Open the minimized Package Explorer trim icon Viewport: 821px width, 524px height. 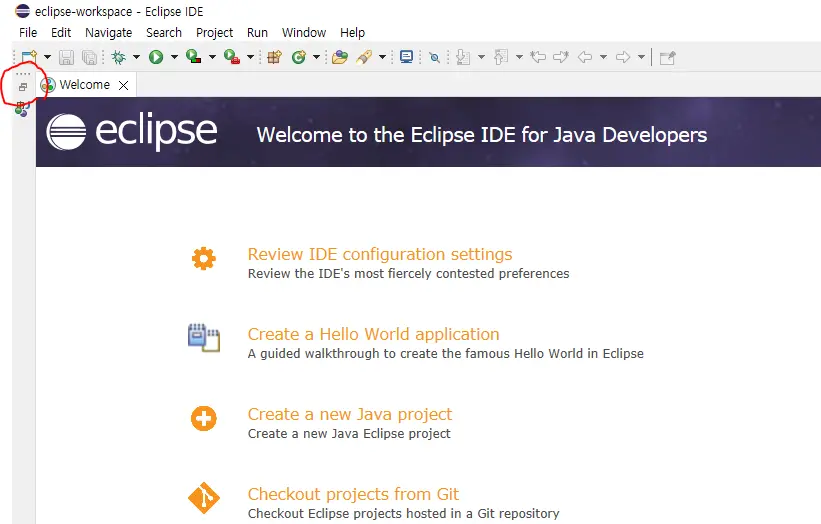point(23,109)
